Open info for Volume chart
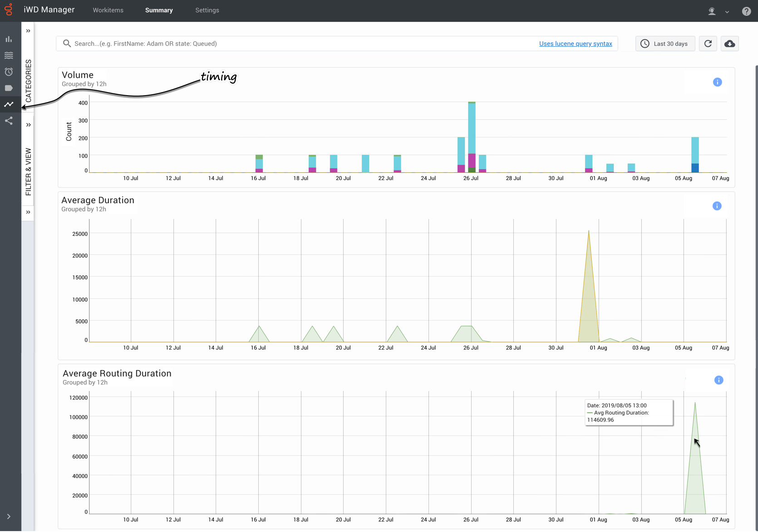 click(x=717, y=82)
